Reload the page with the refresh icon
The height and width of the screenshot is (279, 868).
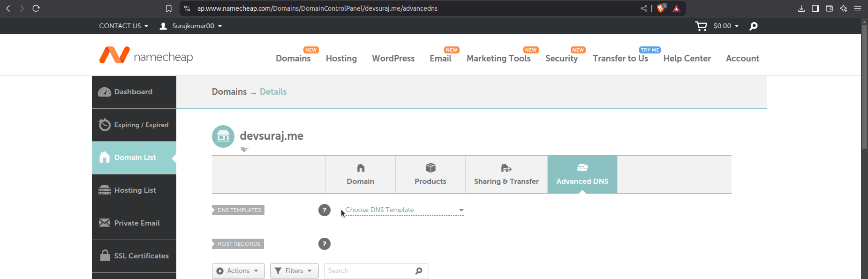click(36, 8)
